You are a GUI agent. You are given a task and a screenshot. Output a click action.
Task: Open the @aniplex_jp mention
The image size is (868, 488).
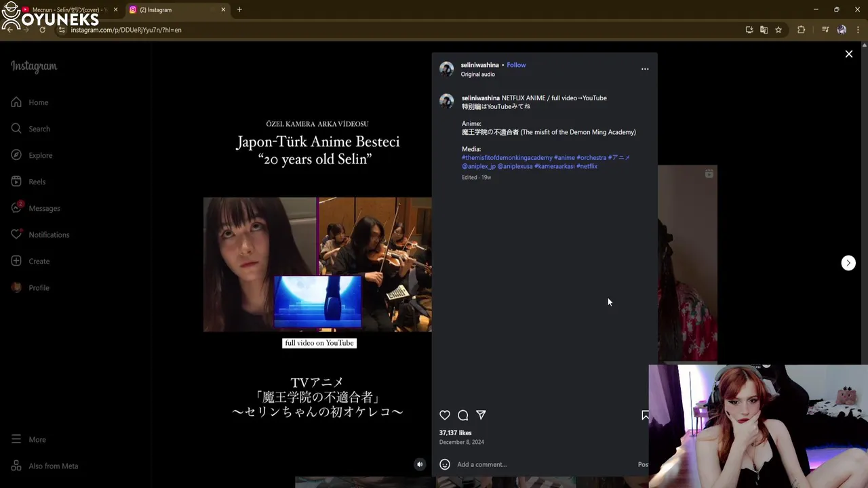click(x=479, y=166)
